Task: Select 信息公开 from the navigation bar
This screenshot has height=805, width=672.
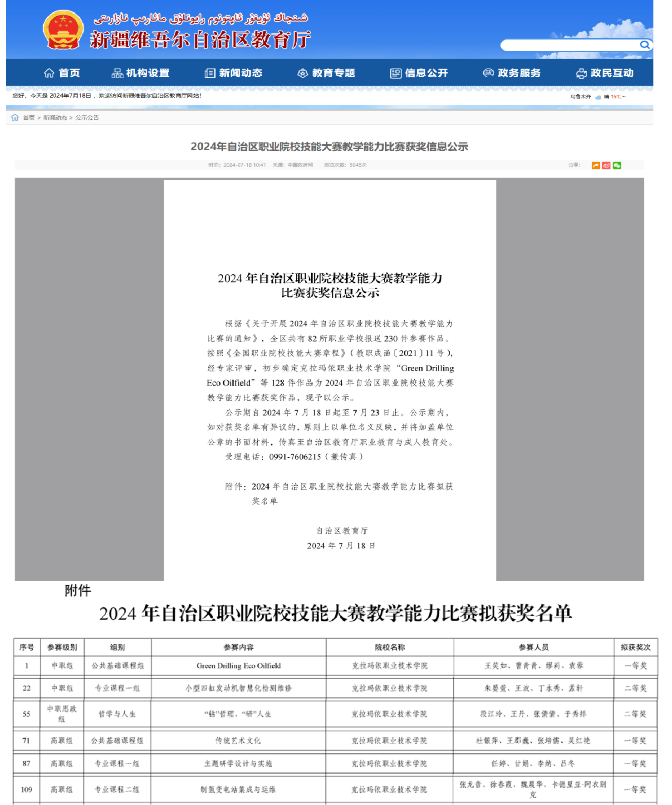Action: click(419, 73)
